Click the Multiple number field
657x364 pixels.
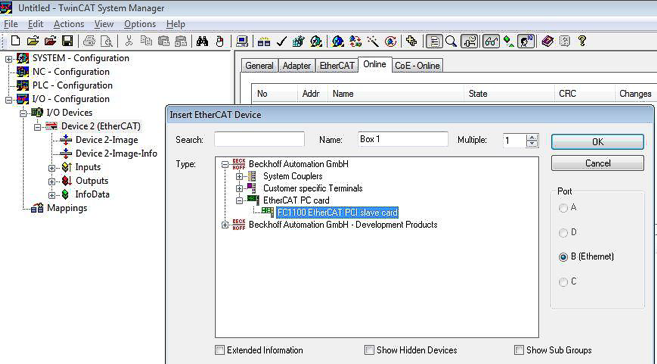click(515, 141)
